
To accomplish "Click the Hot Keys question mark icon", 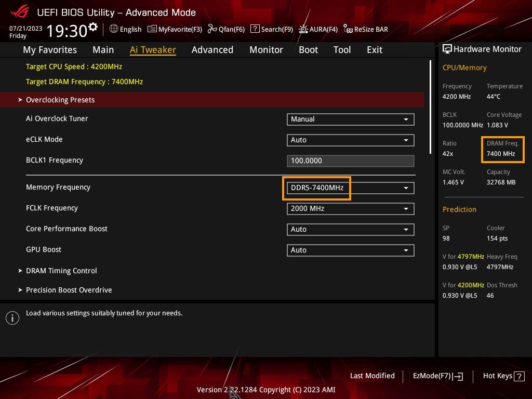I will click(519, 376).
